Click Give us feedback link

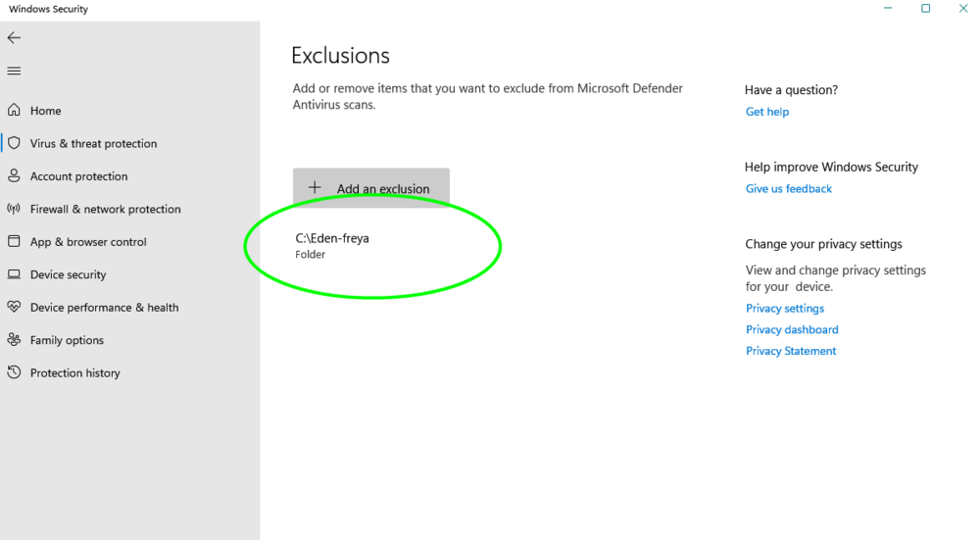788,189
